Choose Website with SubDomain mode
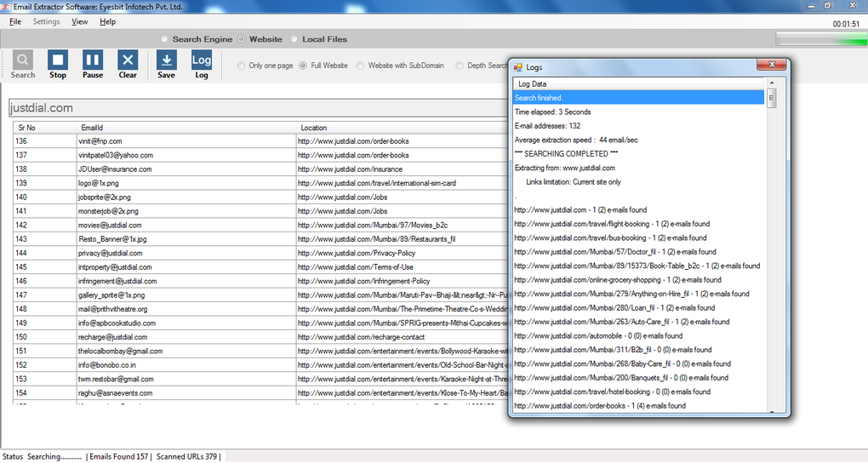Viewport: 868px width, 463px height. 400,66
